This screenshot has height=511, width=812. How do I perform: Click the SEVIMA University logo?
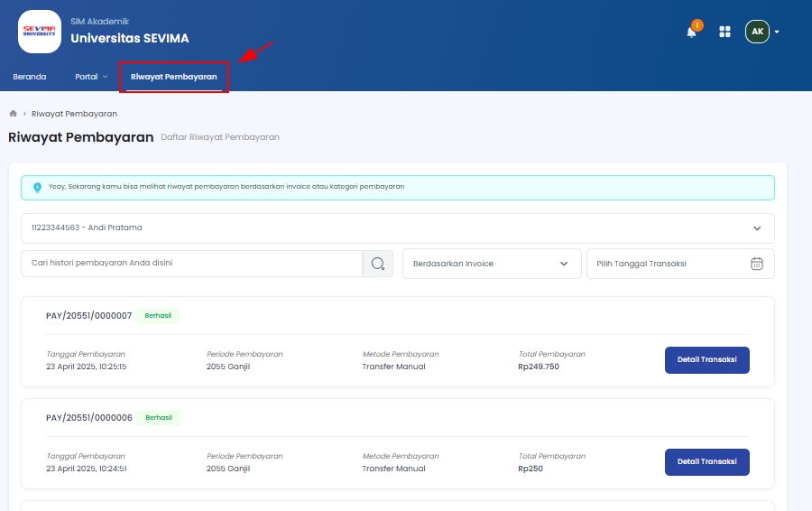(40, 32)
